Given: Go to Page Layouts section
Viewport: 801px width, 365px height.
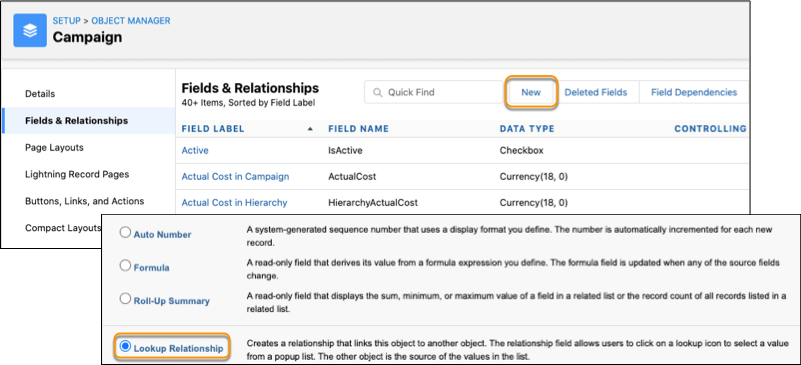Looking at the screenshot, I should [54, 148].
